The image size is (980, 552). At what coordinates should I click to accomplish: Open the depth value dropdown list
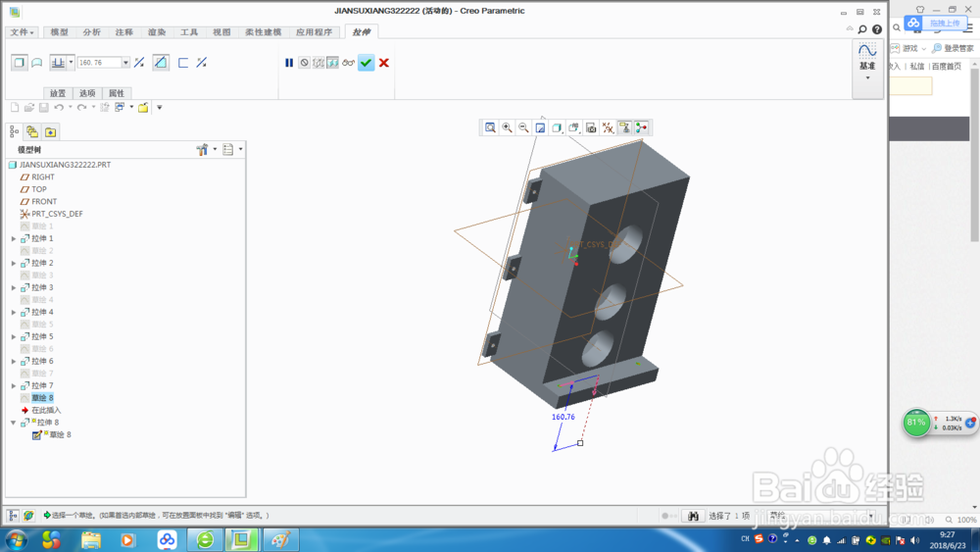[125, 63]
